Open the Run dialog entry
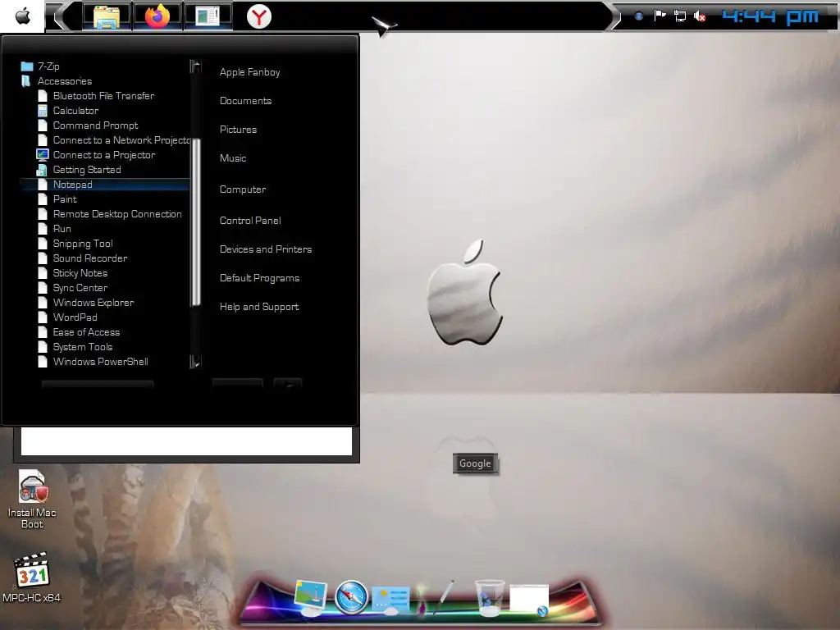This screenshot has height=630, width=840. pos(62,229)
